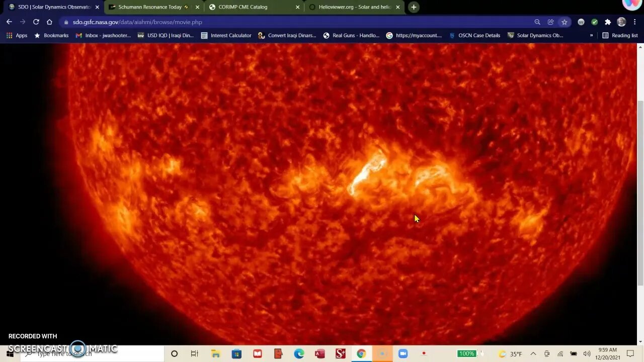Reload the SDO page
Viewport: 644px width, 362px height.
tap(36, 22)
